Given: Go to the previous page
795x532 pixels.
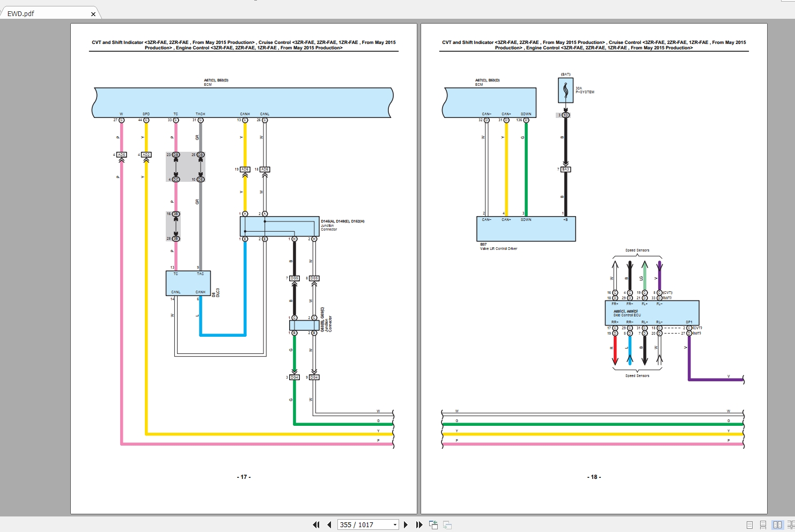Looking at the screenshot, I should pyautogui.click(x=329, y=524).
